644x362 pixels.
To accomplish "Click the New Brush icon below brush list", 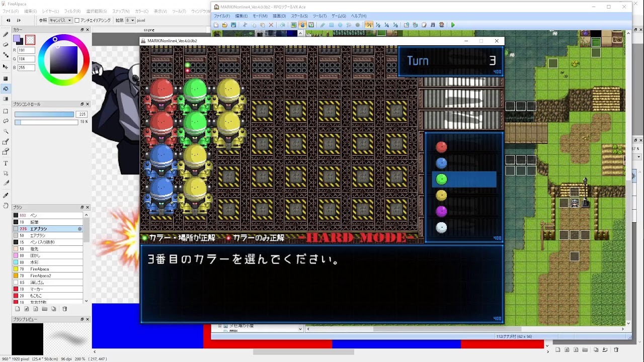I will 18,309.
